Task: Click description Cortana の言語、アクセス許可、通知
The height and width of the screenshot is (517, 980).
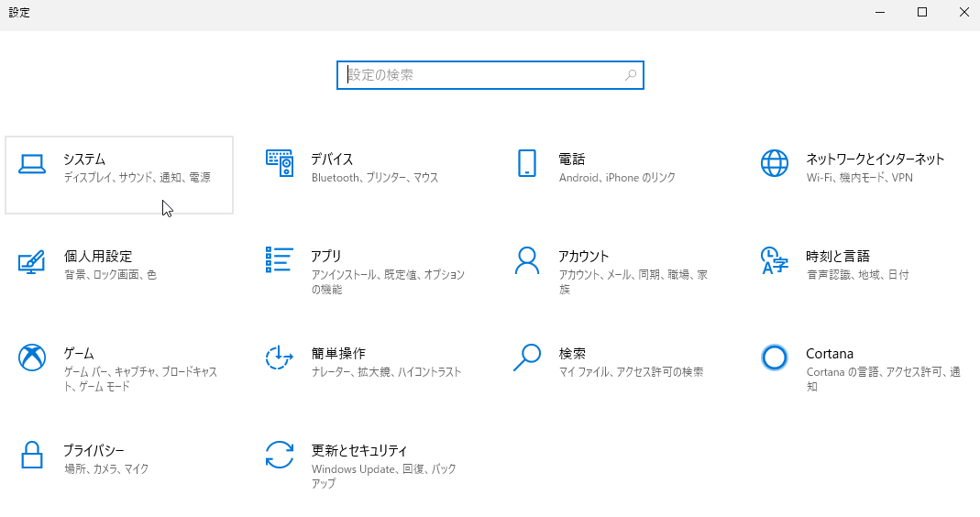Action: pyautogui.click(x=883, y=379)
